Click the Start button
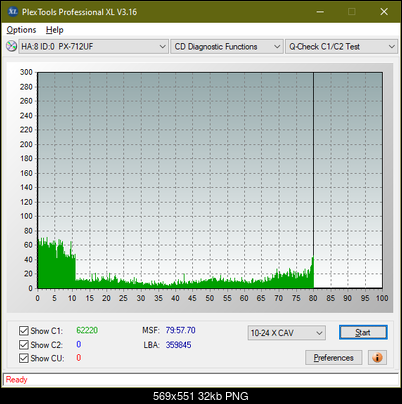The width and height of the screenshot is (402, 404). point(363,332)
